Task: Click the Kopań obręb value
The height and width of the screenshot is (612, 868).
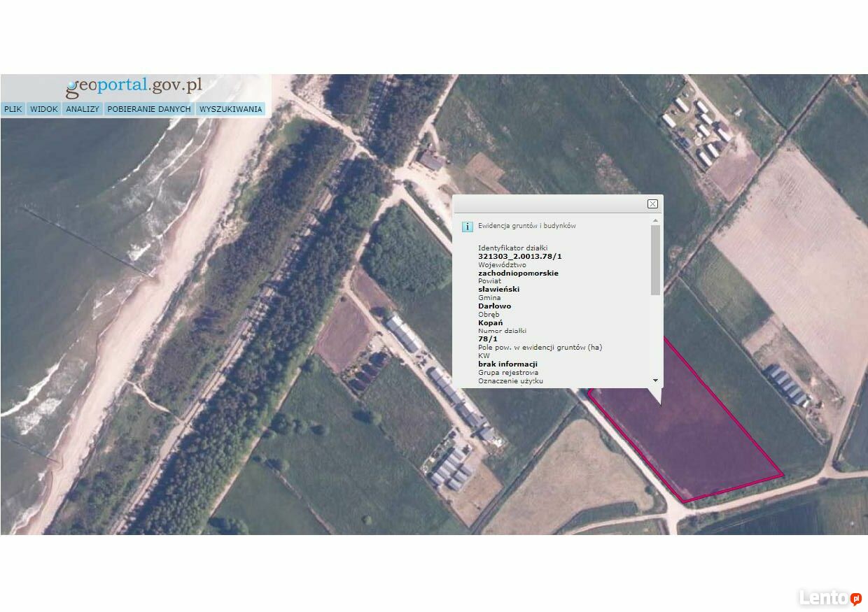Action: point(490,322)
